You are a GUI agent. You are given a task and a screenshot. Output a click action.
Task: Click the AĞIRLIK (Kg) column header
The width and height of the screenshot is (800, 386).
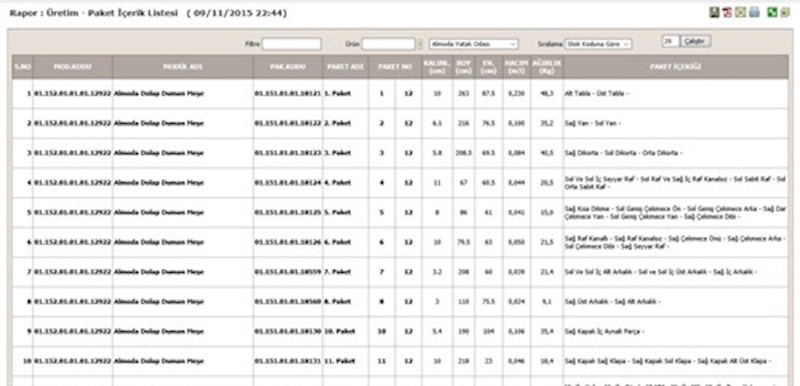tap(547, 67)
